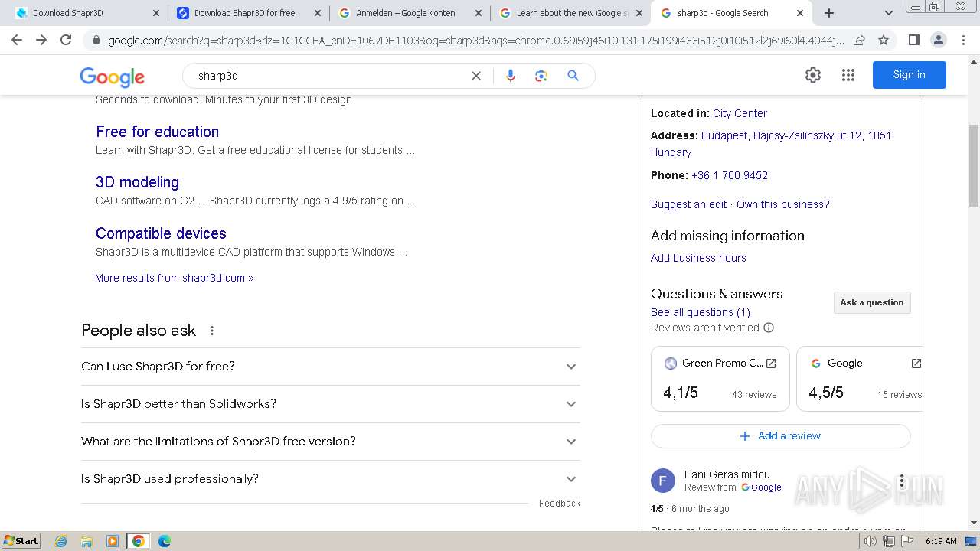Switch to Download Shapr3D for free tab
980x551 pixels.
point(248,13)
